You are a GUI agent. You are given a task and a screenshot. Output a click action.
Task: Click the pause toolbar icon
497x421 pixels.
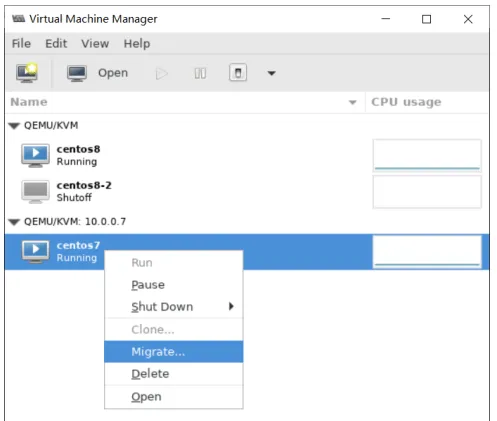(x=200, y=73)
